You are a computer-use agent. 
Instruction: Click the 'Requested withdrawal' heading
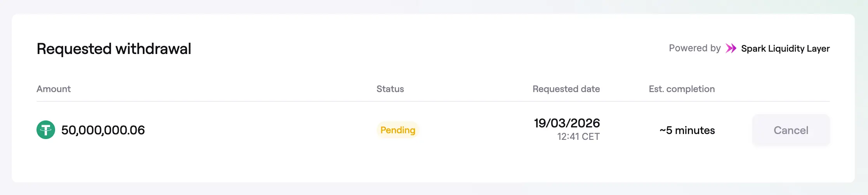114,49
